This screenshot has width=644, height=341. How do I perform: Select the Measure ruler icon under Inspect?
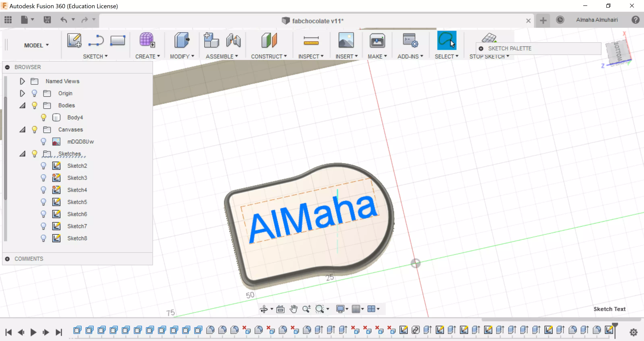pyautogui.click(x=311, y=40)
